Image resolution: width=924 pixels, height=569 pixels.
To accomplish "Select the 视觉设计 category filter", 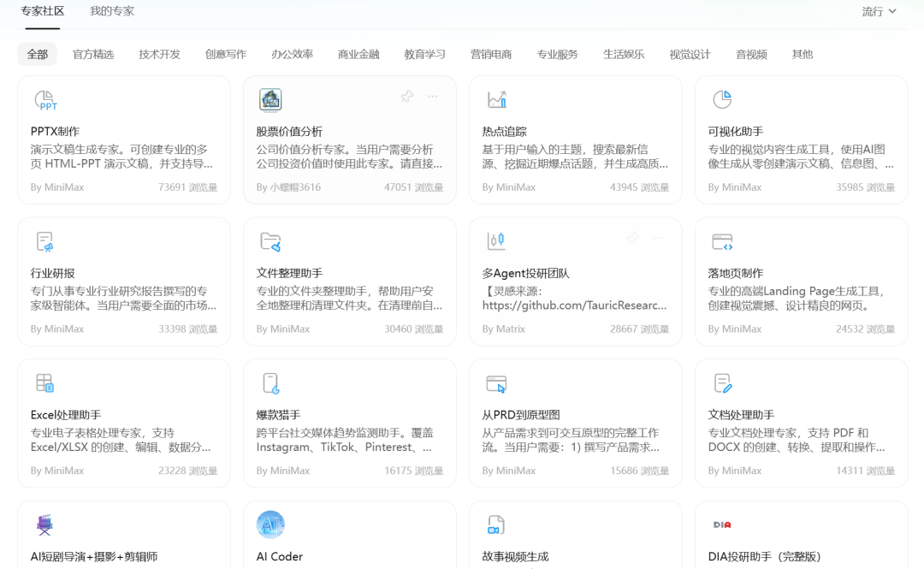I will click(689, 53).
